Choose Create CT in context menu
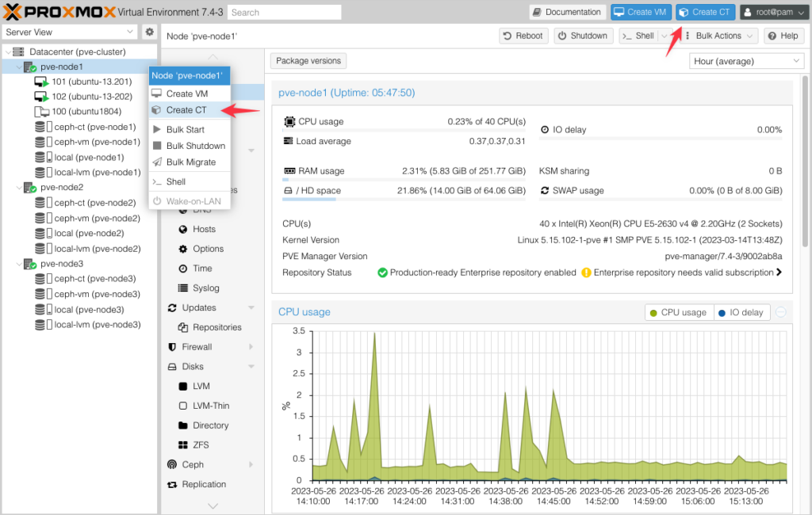 coord(190,110)
